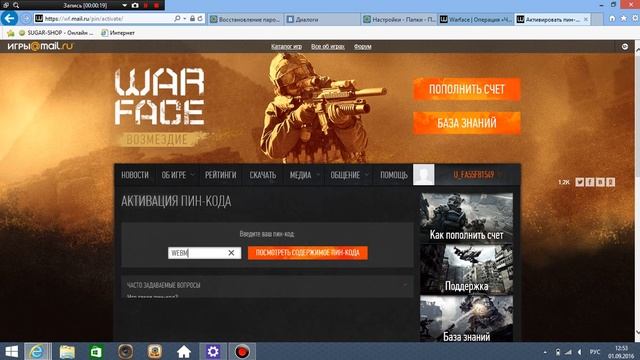This screenshot has height=360, width=640.
Task: Click the browser forward arrow
Action: pos(26,19)
